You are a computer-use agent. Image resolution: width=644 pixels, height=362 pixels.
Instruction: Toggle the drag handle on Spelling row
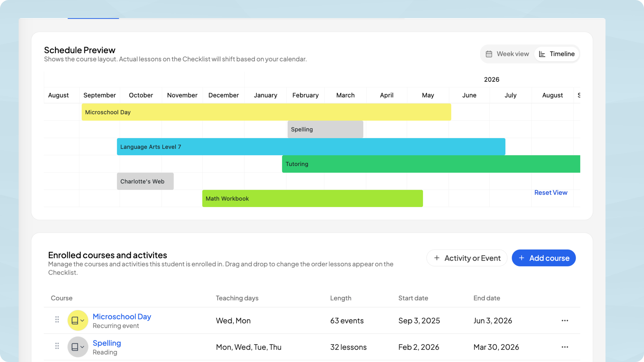tap(57, 346)
